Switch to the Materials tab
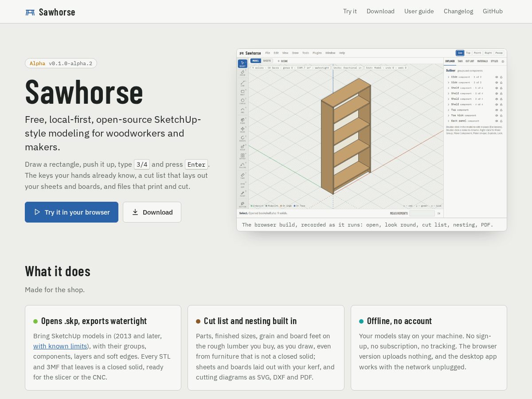Image resolution: width=532 pixels, height=399 pixels. click(482, 61)
